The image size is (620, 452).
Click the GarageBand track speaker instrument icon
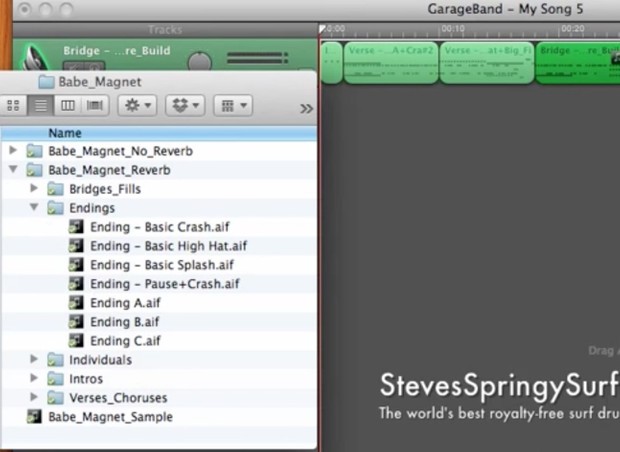tap(35, 59)
